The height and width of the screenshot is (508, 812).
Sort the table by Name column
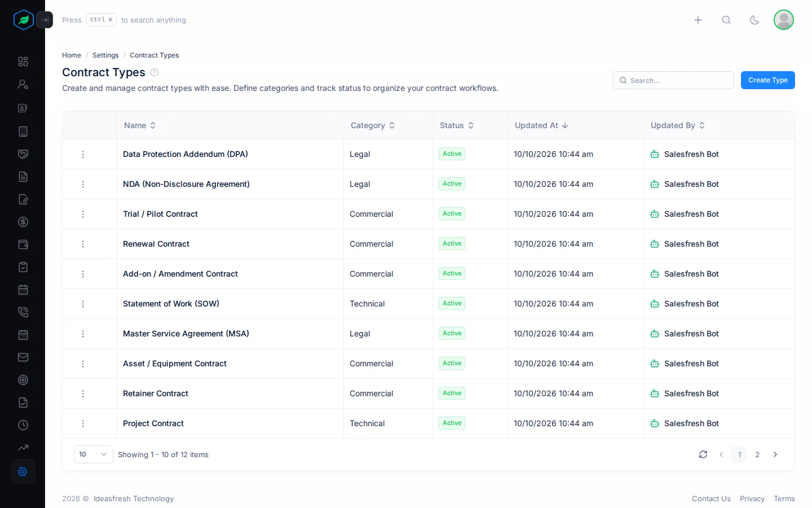[140, 125]
